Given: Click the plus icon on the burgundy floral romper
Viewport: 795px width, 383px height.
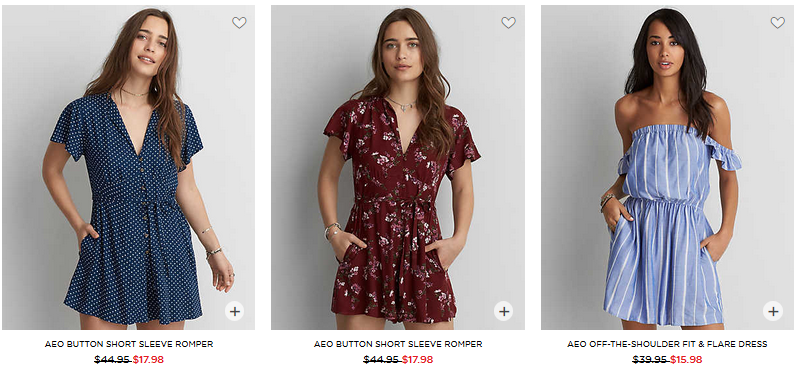Looking at the screenshot, I should [x=503, y=311].
